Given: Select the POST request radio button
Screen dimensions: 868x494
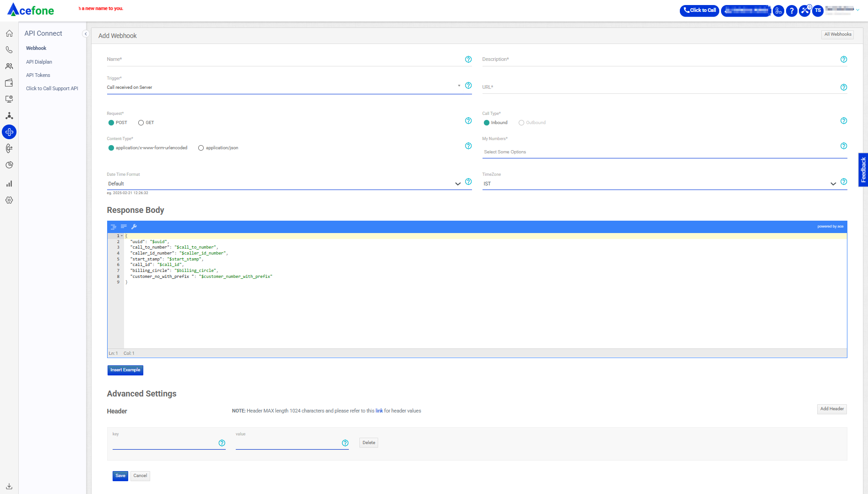Looking at the screenshot, I should pyautogui.click(x=111, y=123).
